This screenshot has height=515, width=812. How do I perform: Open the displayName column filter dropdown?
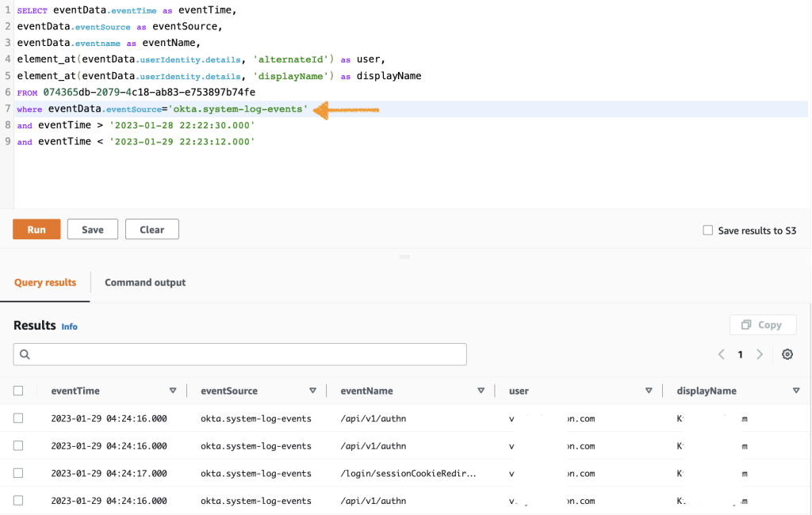[x=796, y=390]
